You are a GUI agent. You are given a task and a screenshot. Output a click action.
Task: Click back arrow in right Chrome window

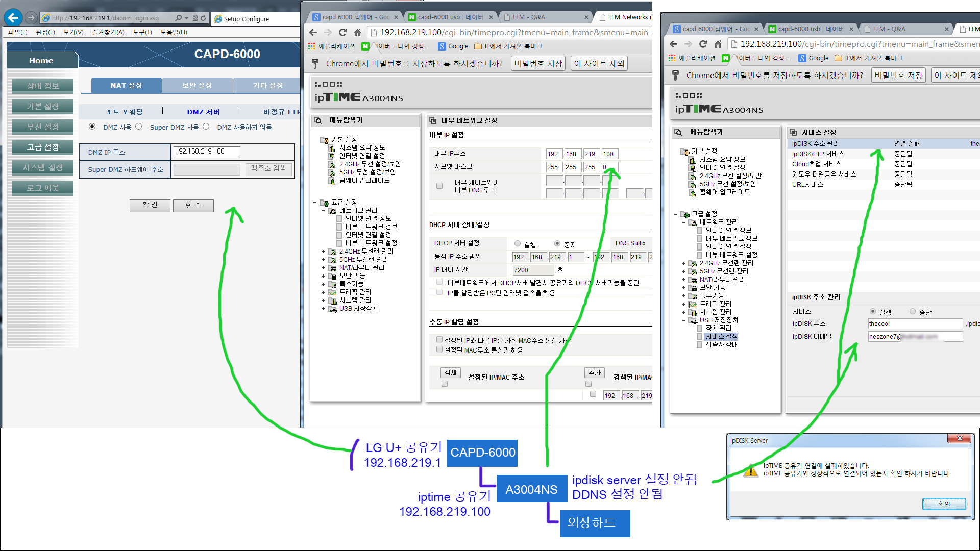(x=673, y=44)
